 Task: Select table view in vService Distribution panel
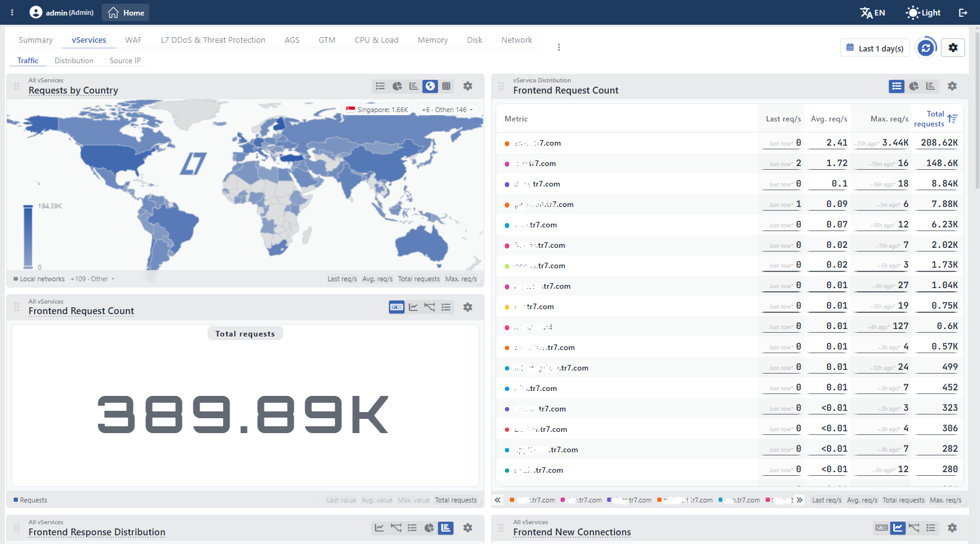(x=896, y=86)
